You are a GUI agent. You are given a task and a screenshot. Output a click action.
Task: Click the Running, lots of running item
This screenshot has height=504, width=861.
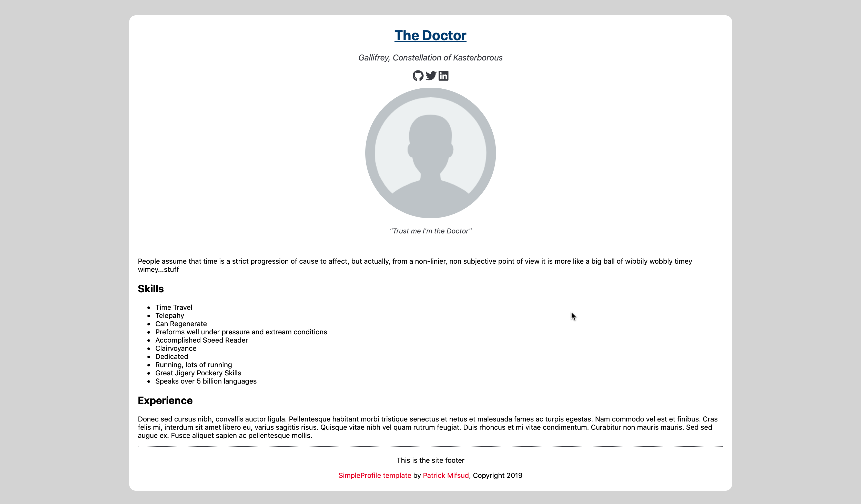point(193,365)
